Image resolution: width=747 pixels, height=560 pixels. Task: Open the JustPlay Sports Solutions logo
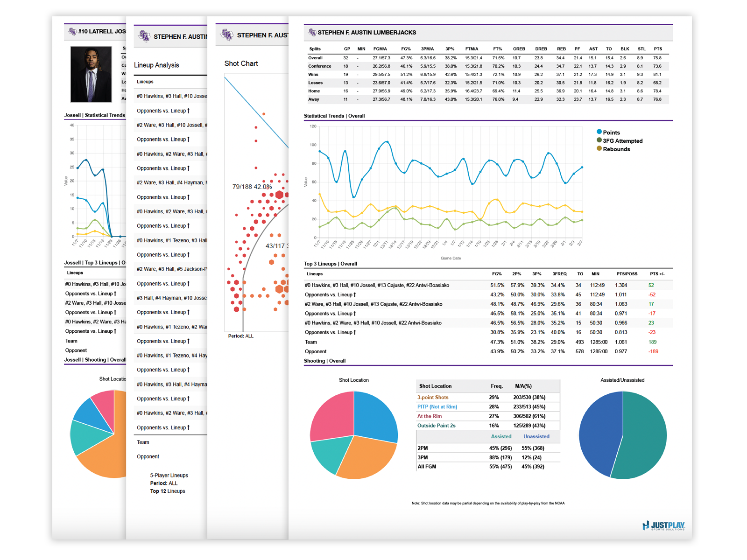(663, 525)
